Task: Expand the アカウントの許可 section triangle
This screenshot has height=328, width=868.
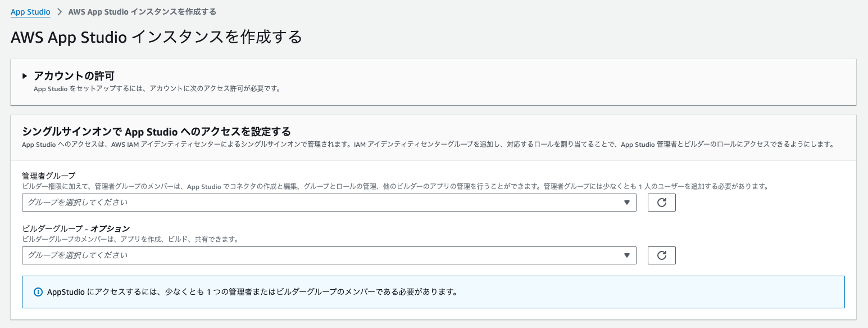Action: [25, 76]
